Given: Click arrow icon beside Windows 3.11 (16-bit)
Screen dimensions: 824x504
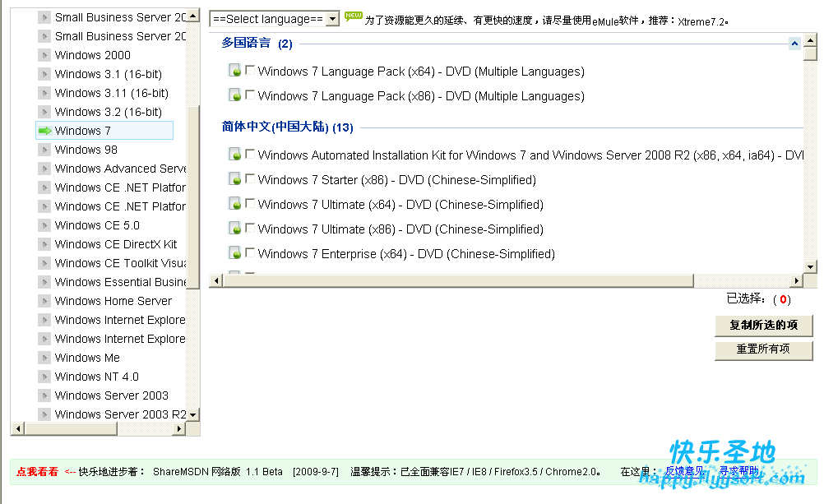Looking at the screenshot, I should pyautogui.click(x=44, y=93).
